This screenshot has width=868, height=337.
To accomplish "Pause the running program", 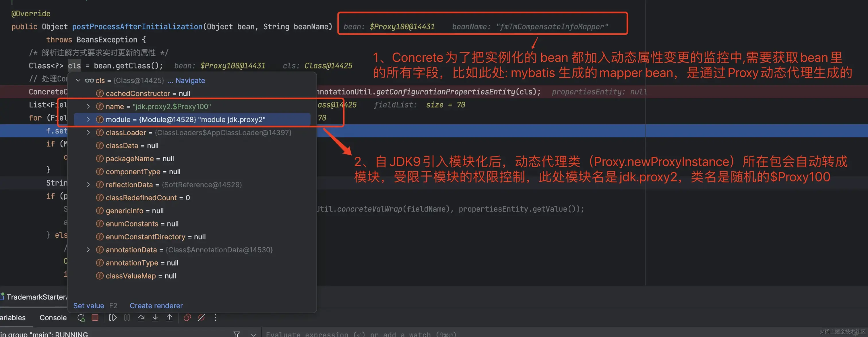I will point(127,317).
